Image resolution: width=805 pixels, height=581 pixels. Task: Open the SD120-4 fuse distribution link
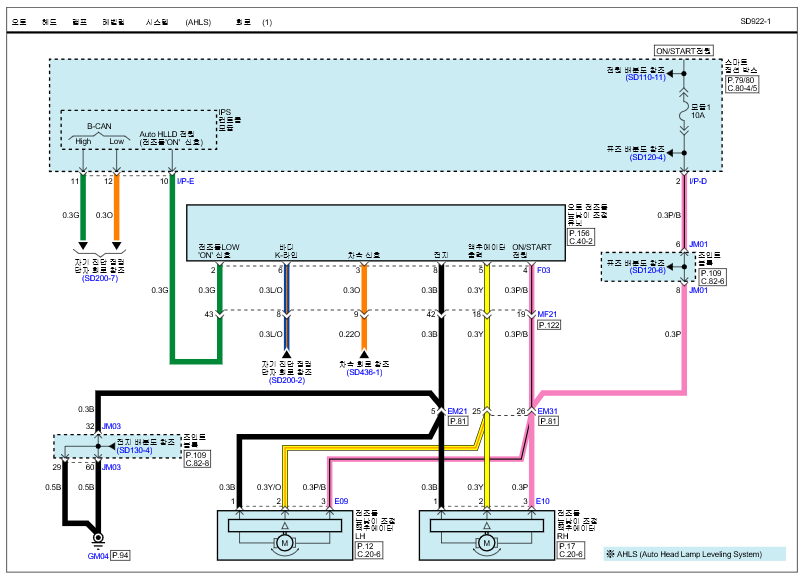pyautogui.click(x=647, y=157)
